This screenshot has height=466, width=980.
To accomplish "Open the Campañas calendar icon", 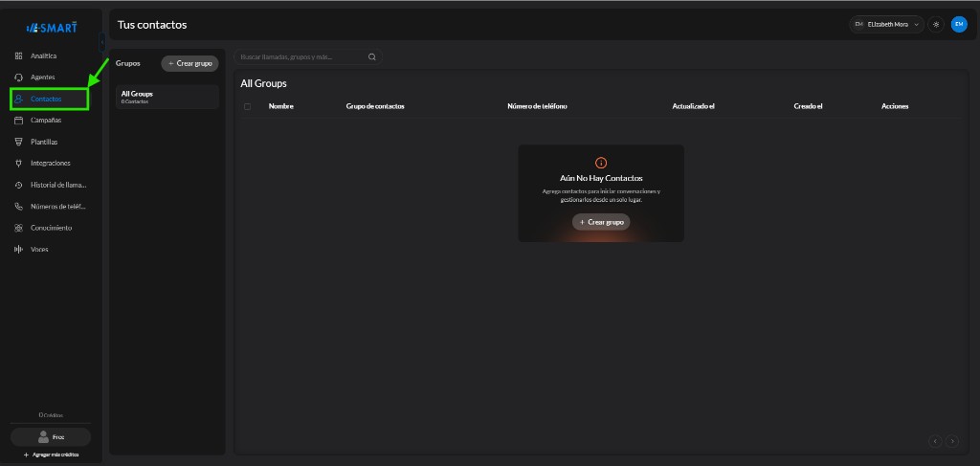I will click(x=18, y=121).
